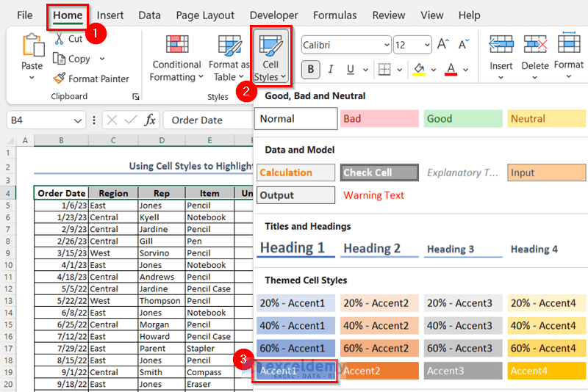Viewport: 588px width, 392px height.
Task: Expand underline style dropdown arrow
Action: (365, 70)
